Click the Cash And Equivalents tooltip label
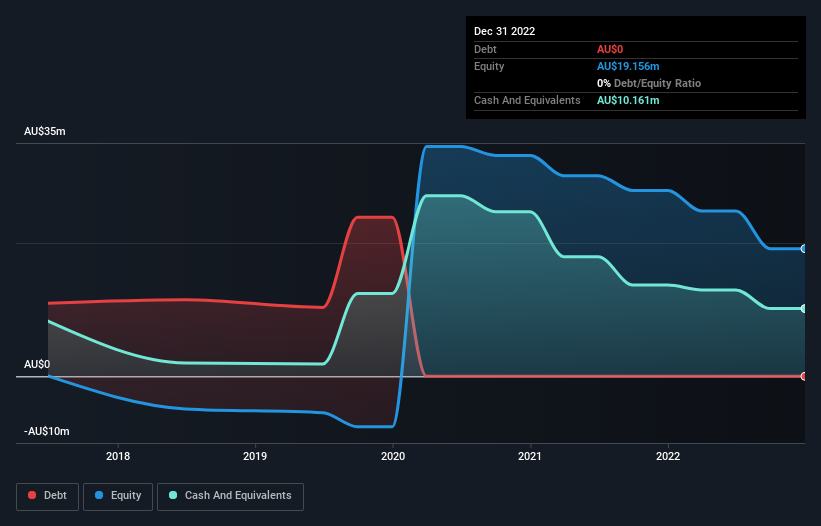 (x=527, y=100)
